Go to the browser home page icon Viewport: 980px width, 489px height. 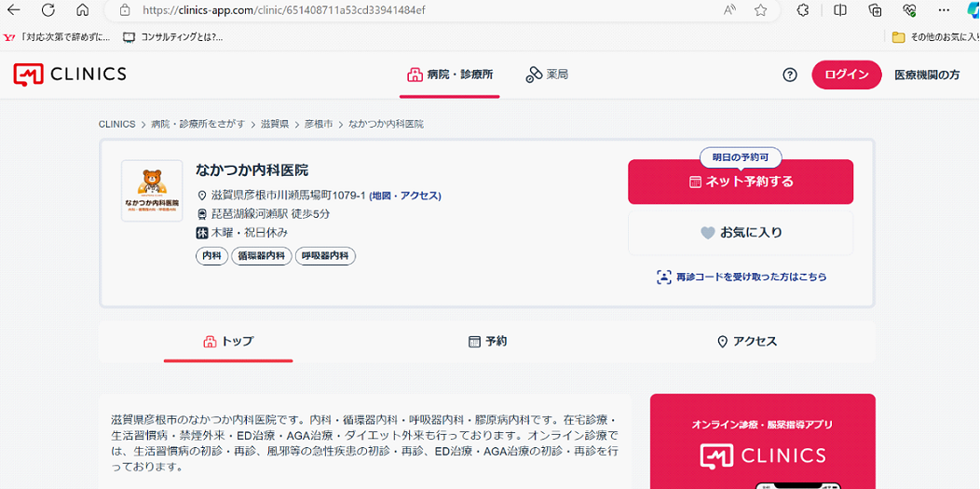point(83,10)
